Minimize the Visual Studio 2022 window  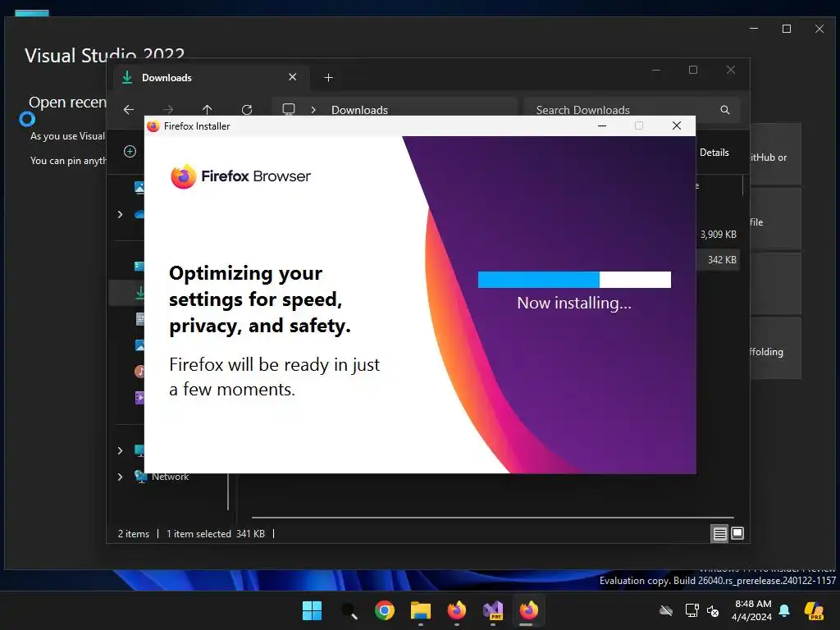coord(754,29)
